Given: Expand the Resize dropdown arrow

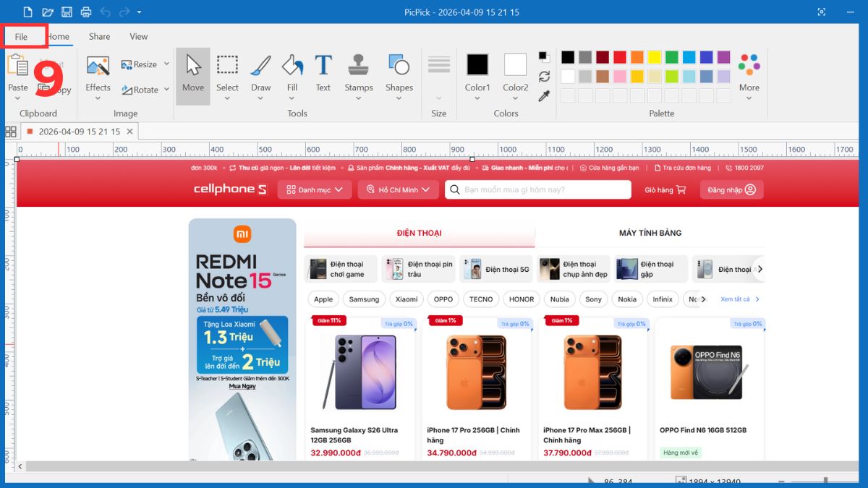Looking at the screenshot, I should point(167,64).
